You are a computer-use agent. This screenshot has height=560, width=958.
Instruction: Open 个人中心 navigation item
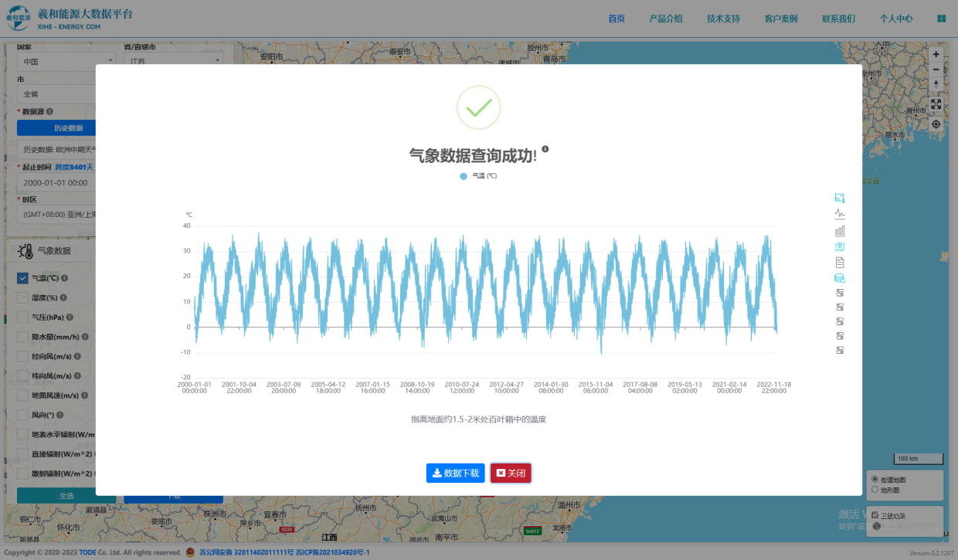click(x=896, y=19)
